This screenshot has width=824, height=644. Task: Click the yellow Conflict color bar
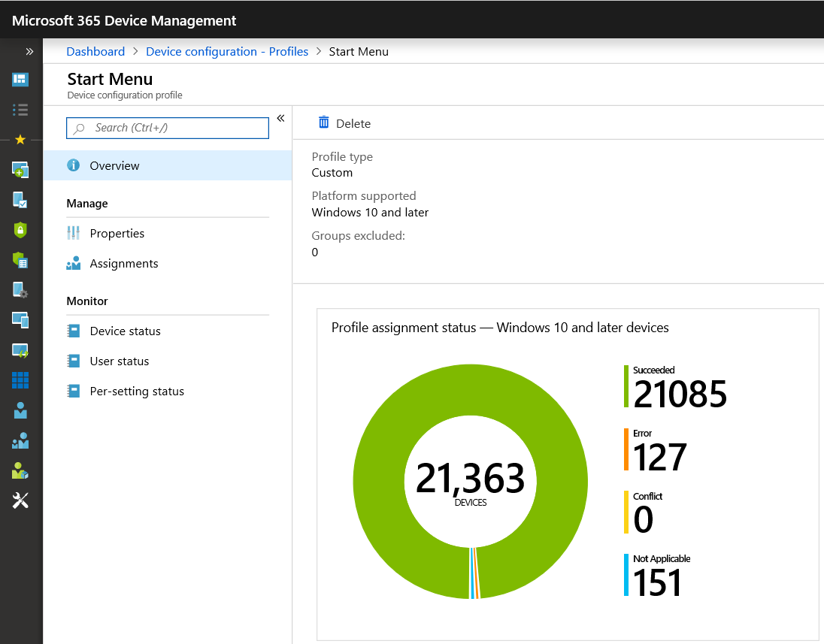click(x=626, y=512)
